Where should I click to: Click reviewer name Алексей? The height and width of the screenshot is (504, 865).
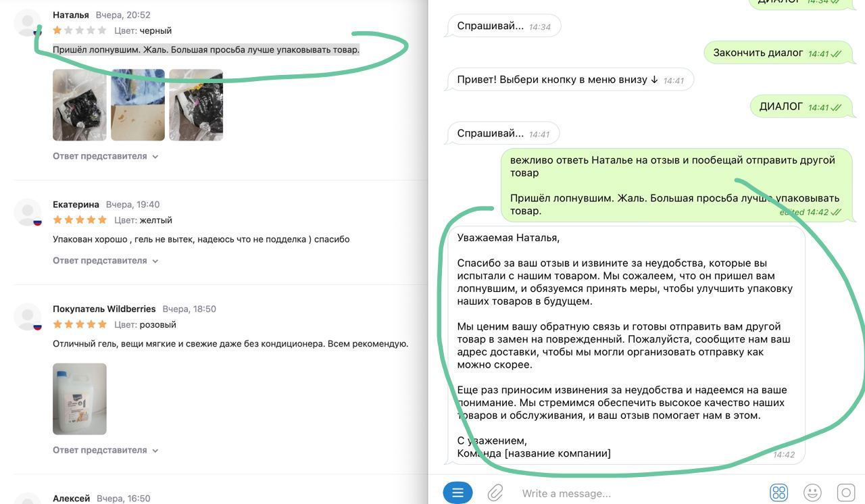pyautogui.click(x=71, y=498)
